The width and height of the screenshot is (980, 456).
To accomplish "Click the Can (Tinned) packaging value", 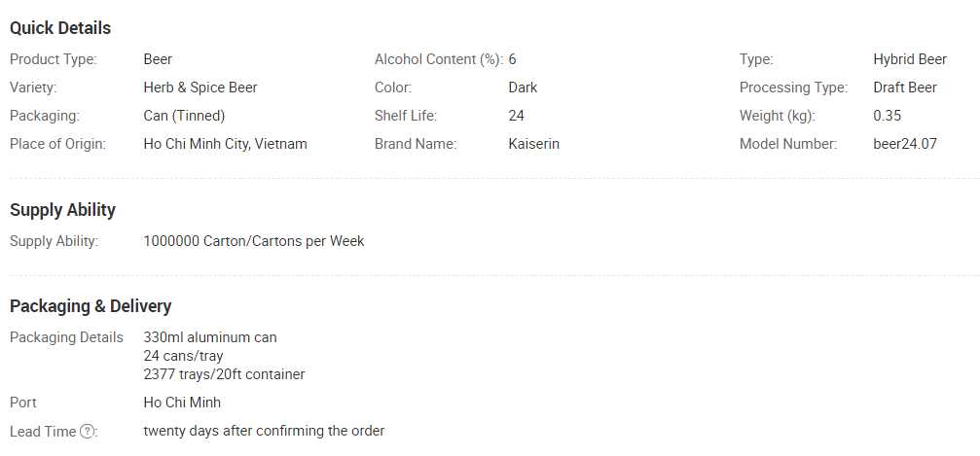I will coord(184,116).
